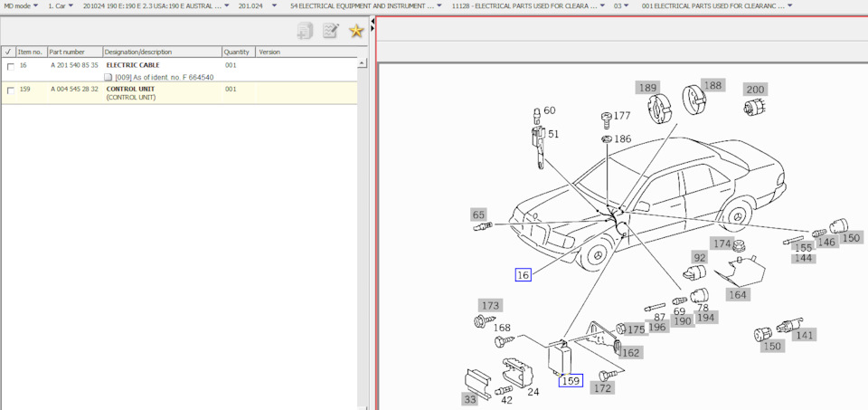Select callout 159 in the diagram
The width and height of the screenshot is (868, 410).
(x=571, y=381)
